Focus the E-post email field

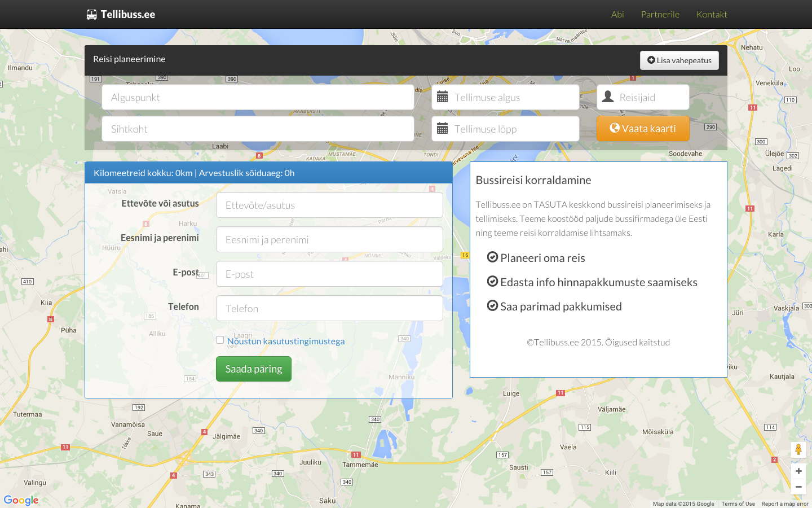(329, 274)
